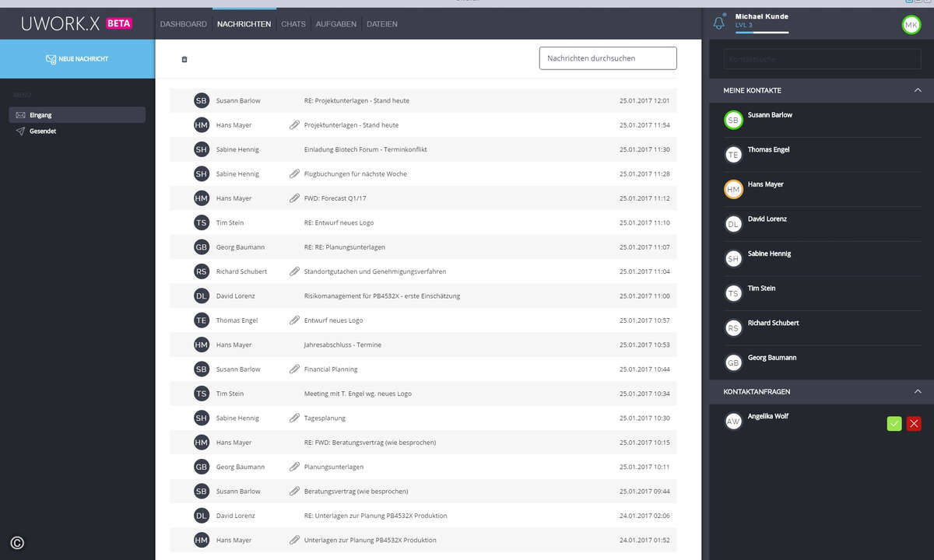Click HM avatar in 'Jahresabschluss - Termine' row
The width and height of the screenshot is (934, 560).
(202, 345)
